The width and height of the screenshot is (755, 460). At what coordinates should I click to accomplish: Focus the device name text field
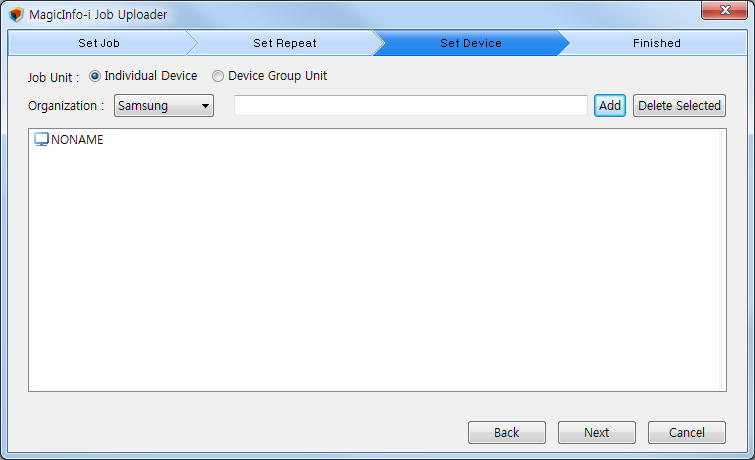pyautogui.click(x=410, y=106)
